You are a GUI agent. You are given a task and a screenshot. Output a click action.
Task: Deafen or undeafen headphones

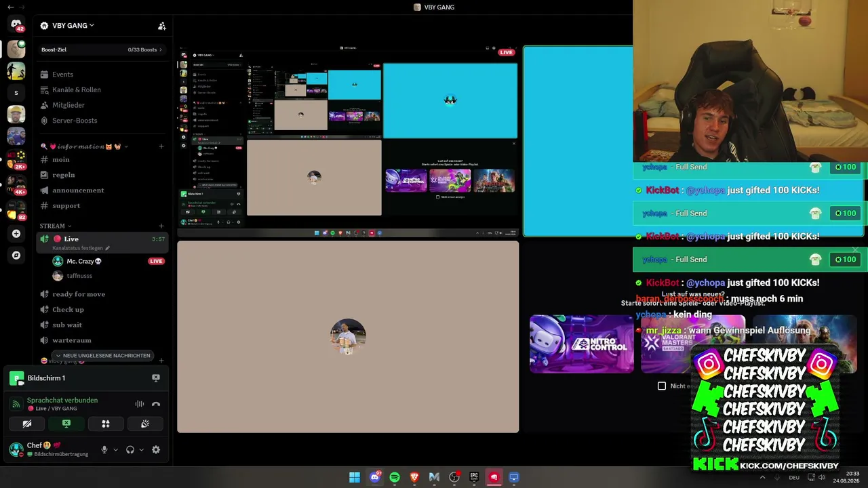[x=130, y=449]
